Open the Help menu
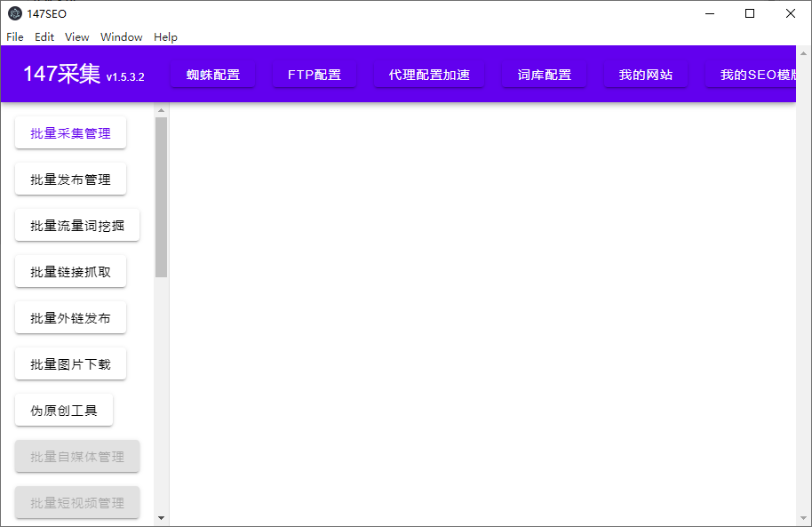Viewport: 812px width, 527px height. (165, 36)
